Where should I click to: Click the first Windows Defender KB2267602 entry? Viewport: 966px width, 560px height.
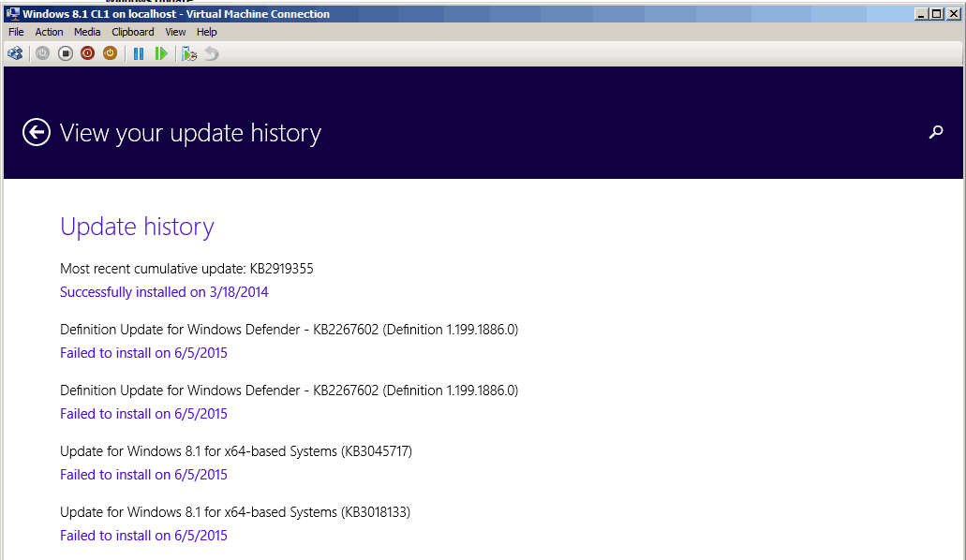289,330
